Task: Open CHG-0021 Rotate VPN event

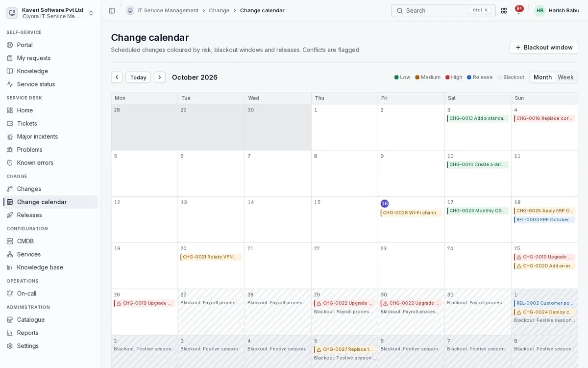Action: (211, 257)
